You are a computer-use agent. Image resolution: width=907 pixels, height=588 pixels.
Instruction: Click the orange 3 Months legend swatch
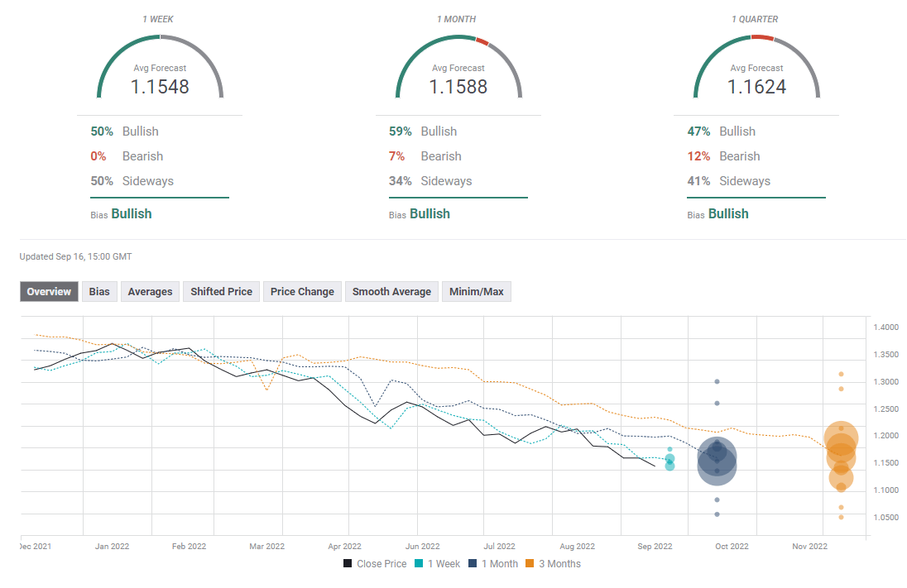click(x=530, y=564)
